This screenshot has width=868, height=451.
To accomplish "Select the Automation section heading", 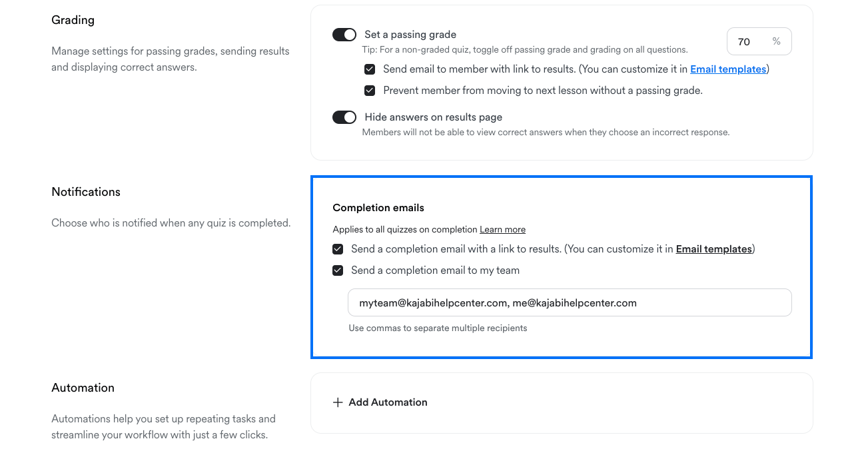I will 83,388.
